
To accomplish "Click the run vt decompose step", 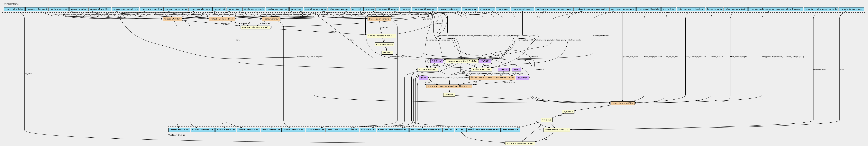I will [384, 44].
